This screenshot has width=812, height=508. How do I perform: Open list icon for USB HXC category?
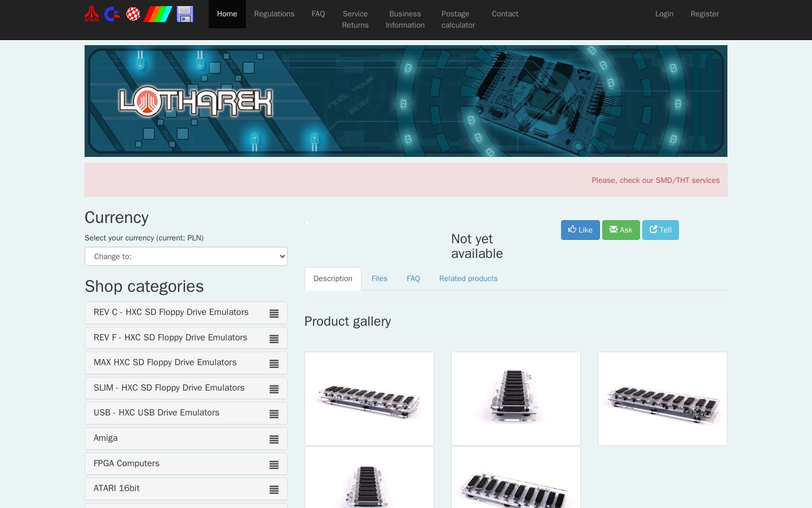point(274,414)
